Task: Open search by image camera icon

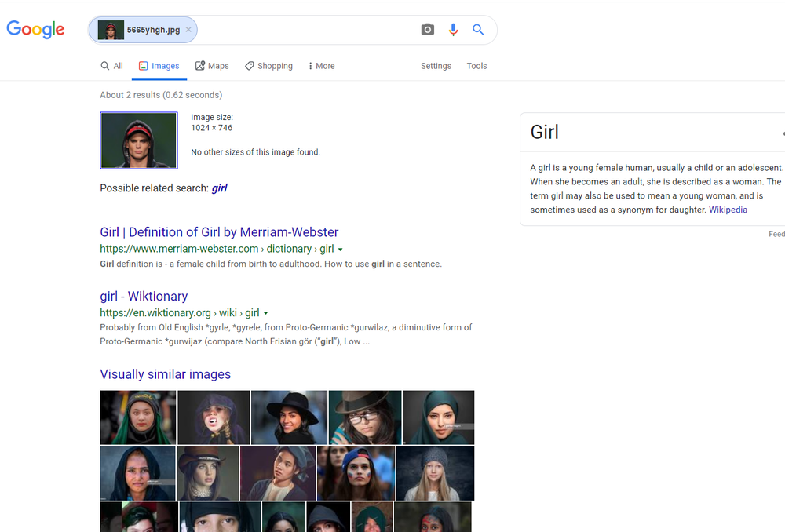Action: tap(428, 30)
